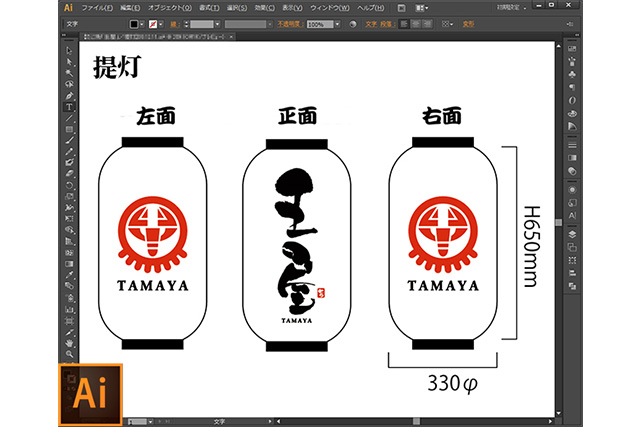Click the stroke swatch with red slash

pyautogui.click(x=153, y=24)
